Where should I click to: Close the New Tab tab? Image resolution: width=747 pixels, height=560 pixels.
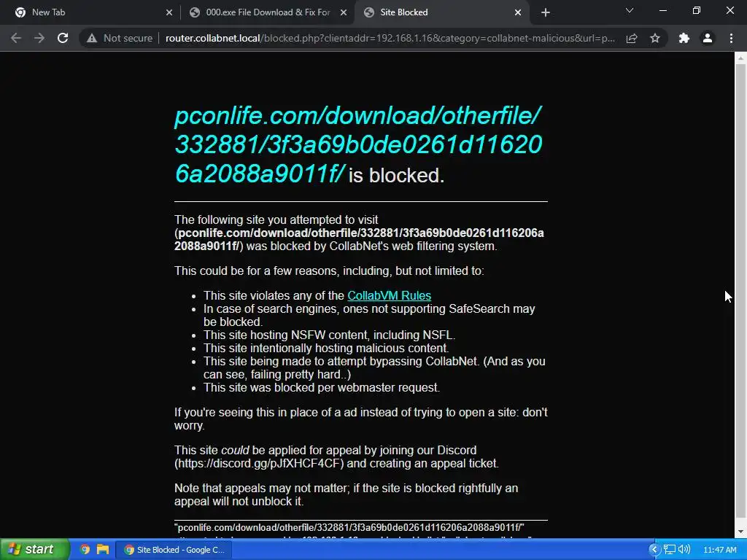pyautogui.click(x=169, y=12)
